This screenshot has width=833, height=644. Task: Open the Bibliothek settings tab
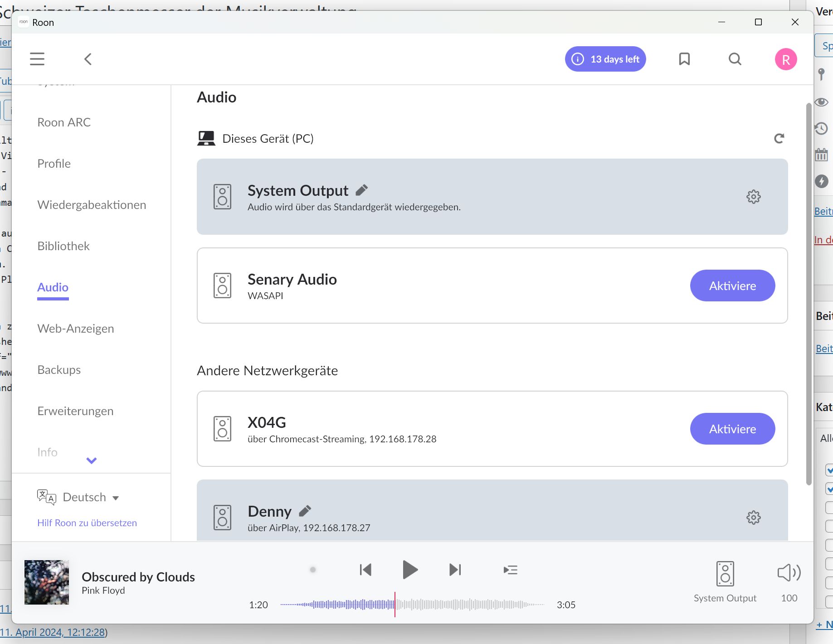pos(63,246)
